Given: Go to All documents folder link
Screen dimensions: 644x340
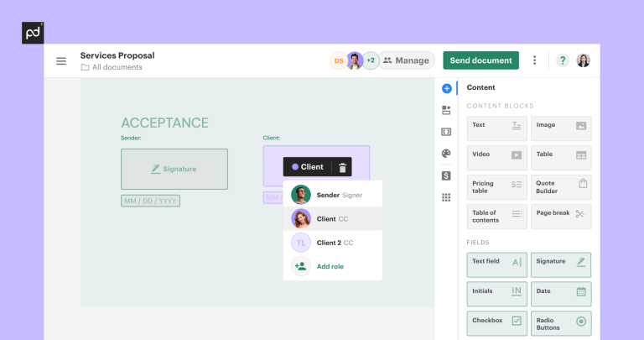Looking at the screenshot, I should pos(117,67).
